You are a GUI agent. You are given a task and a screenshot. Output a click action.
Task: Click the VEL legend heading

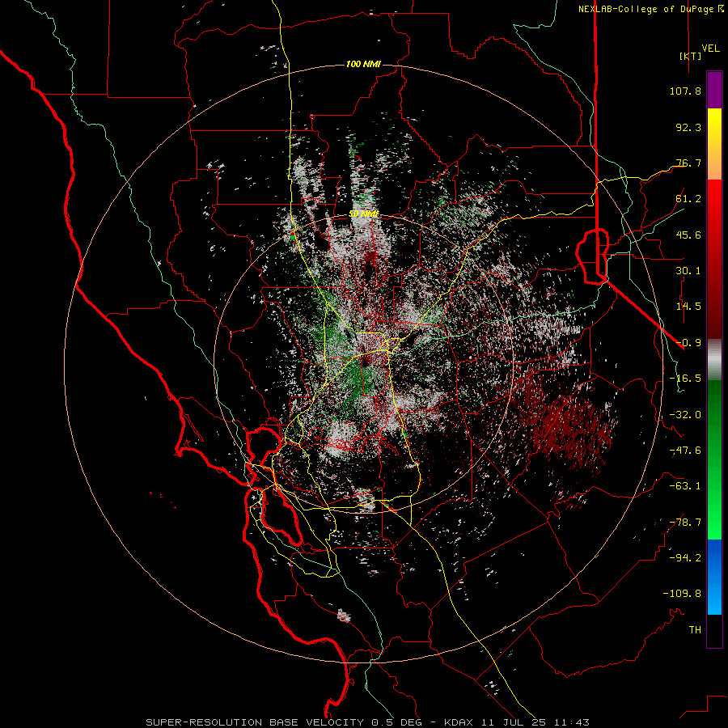710,49
